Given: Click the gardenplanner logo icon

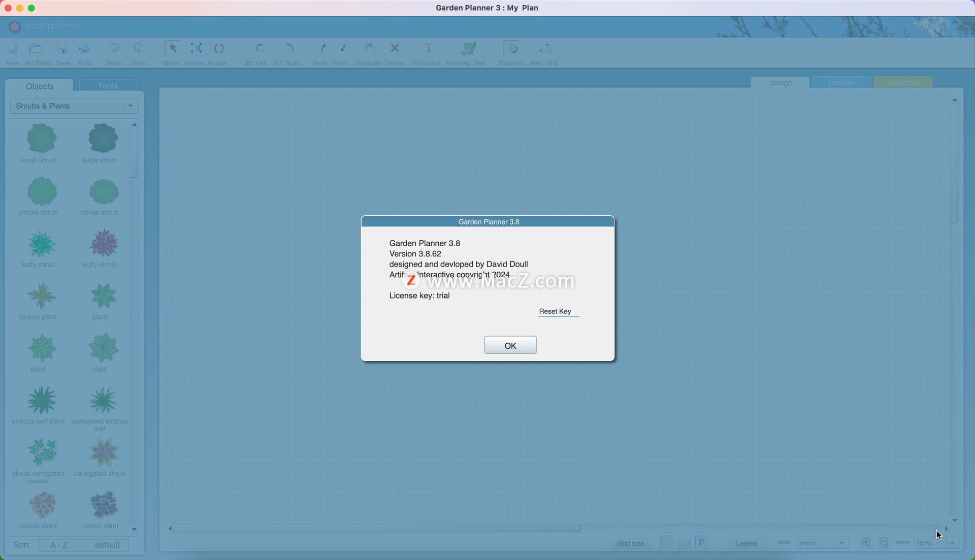Looking at the screenshot, I should (15, 26).
